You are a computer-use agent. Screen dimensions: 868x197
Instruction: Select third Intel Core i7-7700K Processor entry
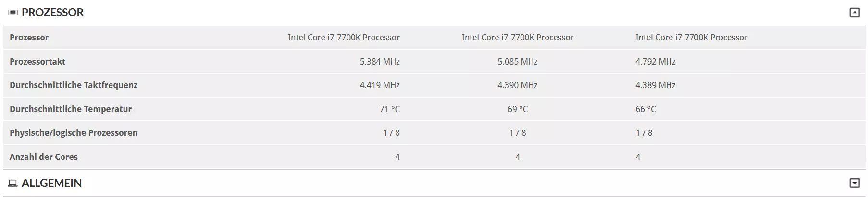(691, 38)
